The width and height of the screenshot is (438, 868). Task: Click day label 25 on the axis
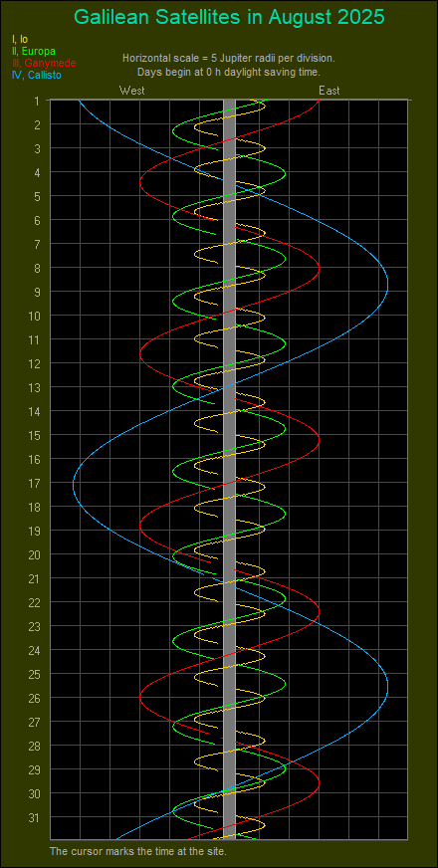pyautogui.click(x=34, y=674)
